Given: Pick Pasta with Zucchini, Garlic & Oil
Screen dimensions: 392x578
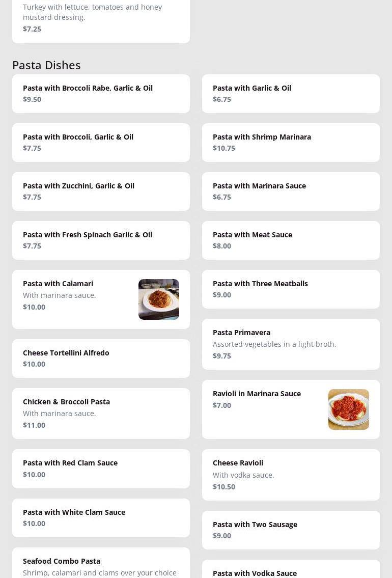Looking at the screenshot, I should [x=101, y=191].
